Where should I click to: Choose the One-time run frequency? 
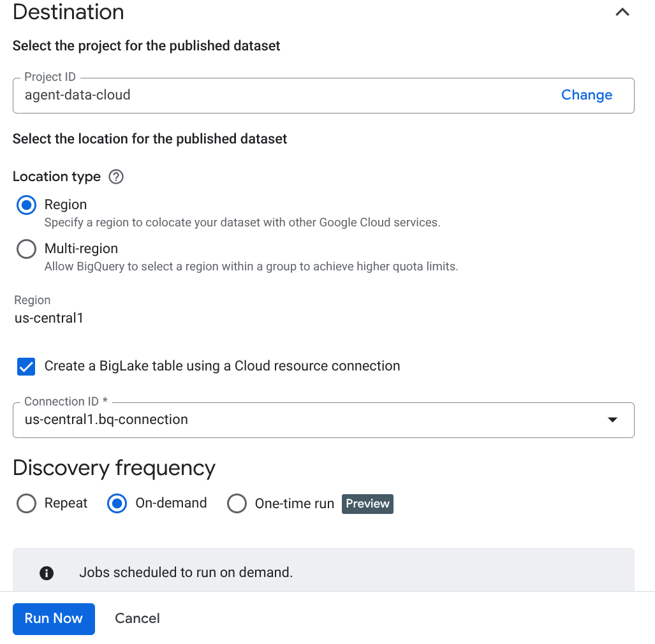237,503
